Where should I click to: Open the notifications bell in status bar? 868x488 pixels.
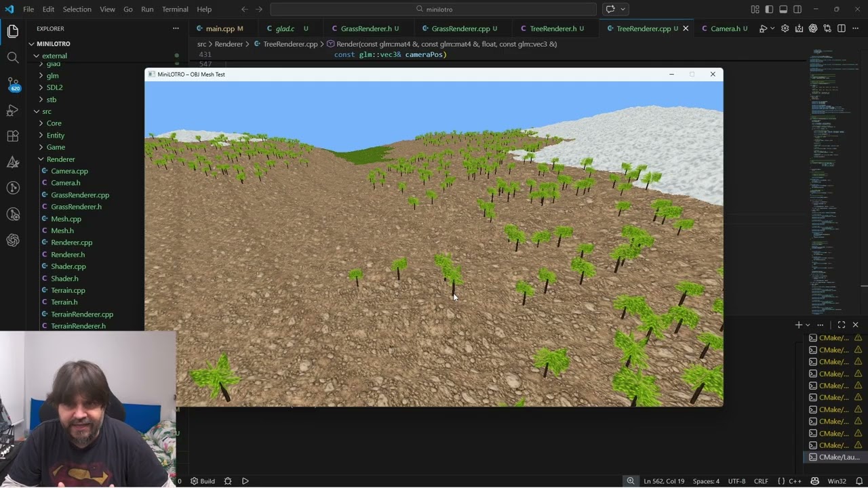point(859,481)
